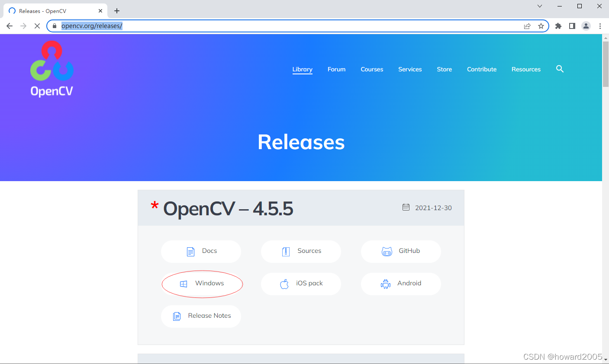Open the Resources menu item
Viewport: 609px width, 364px height.
(x=526, y=69)
